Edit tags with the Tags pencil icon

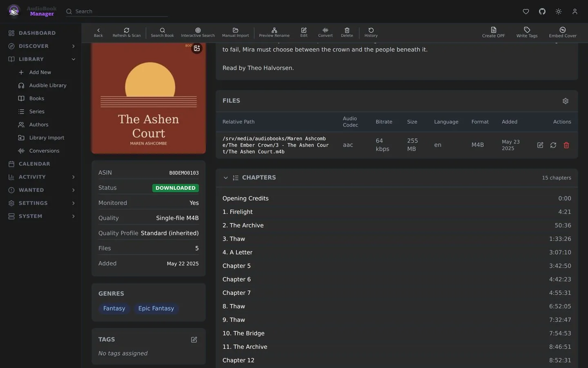point(194,340)
